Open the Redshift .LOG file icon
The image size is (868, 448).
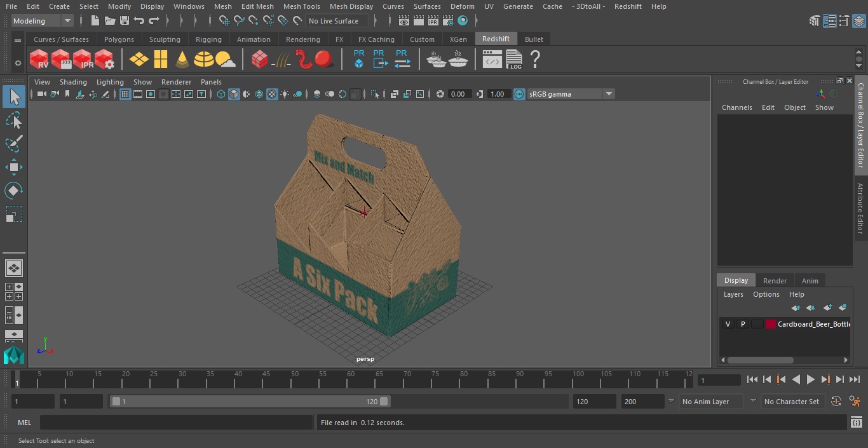coord(514,60)
